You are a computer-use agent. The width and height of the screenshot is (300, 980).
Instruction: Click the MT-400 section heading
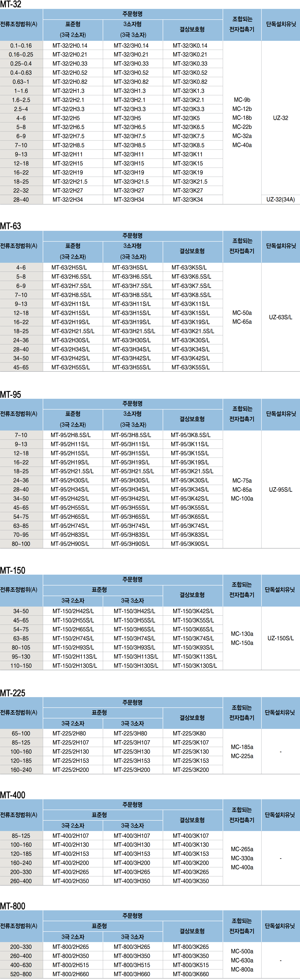coord(13,795)
